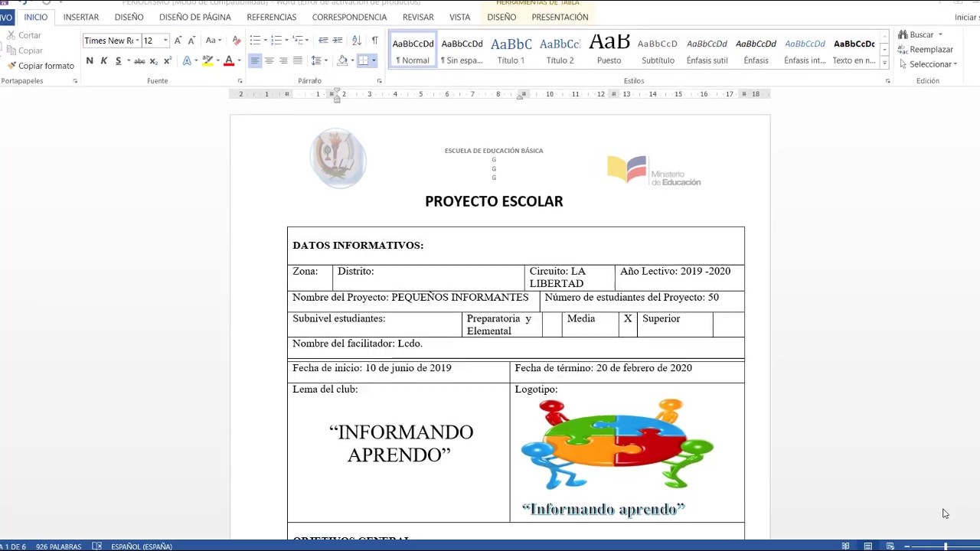Screen dimensions: 980x551
Task: Justify the paragraph text
Action: click(x=297, y=60)
